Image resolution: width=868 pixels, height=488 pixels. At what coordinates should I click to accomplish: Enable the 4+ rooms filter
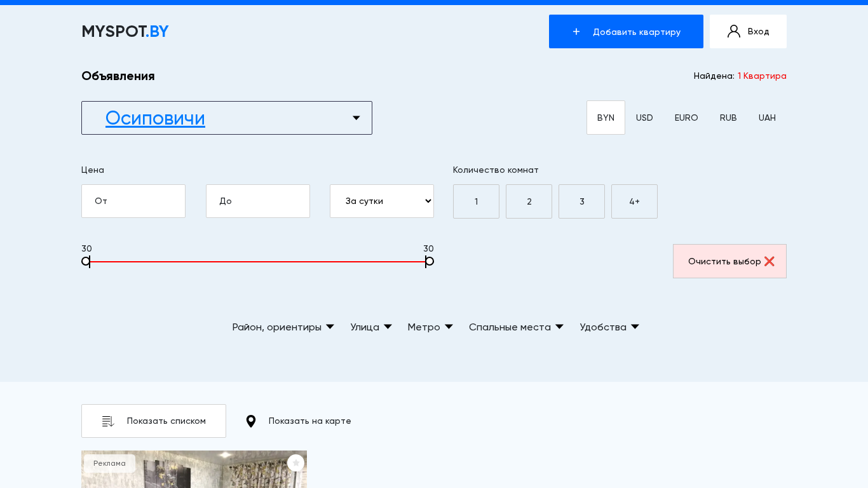(634, 201)
